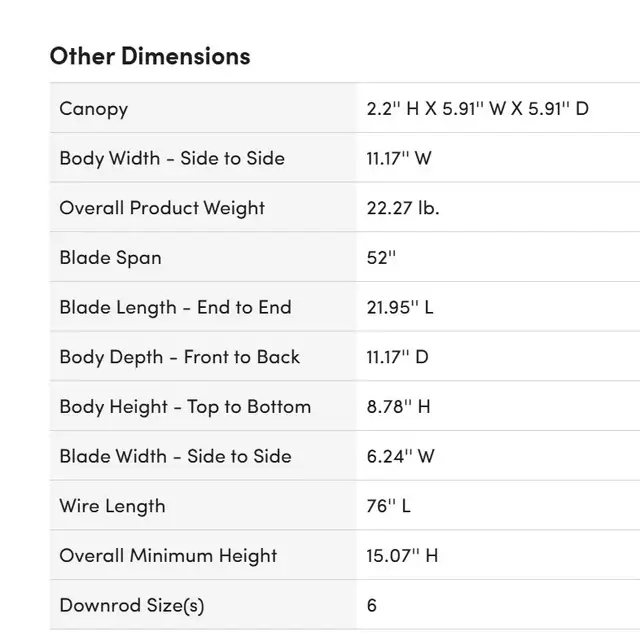The width and height of the screenshot is (640, 641).
Task: Click the 6.24" W blade width value
Action: pyautogui.click(x=400, y=456)
